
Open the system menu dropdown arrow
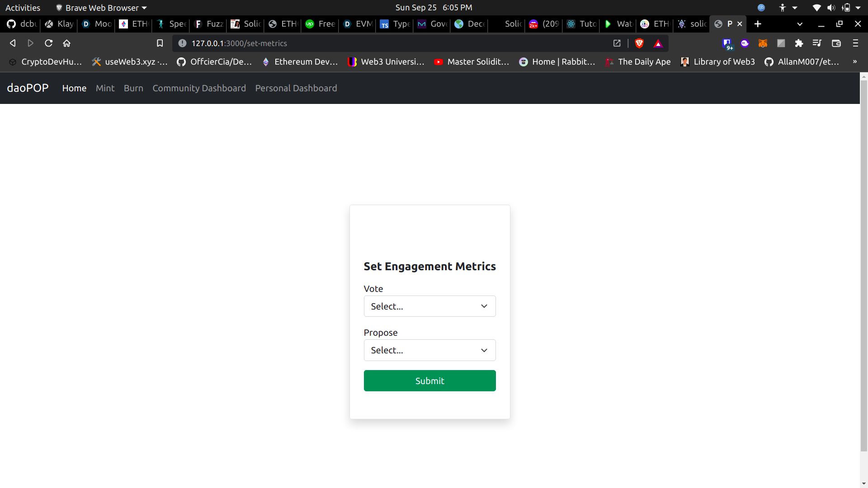(x=858, y=8)
